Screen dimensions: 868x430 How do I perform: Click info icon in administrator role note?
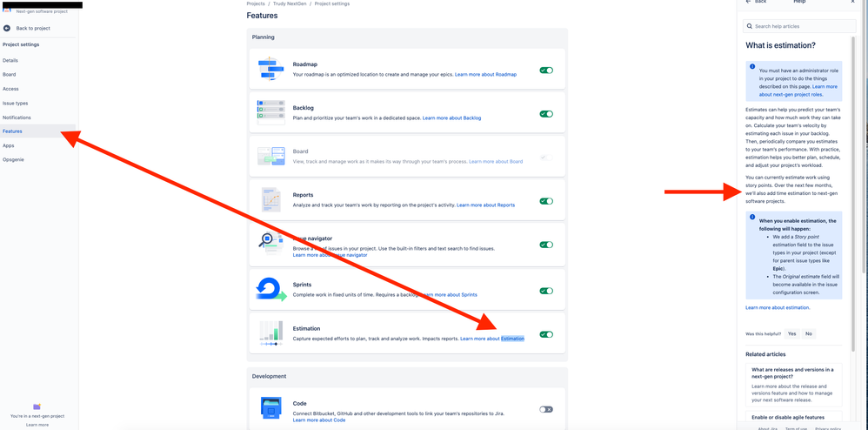tap(752, 66)
